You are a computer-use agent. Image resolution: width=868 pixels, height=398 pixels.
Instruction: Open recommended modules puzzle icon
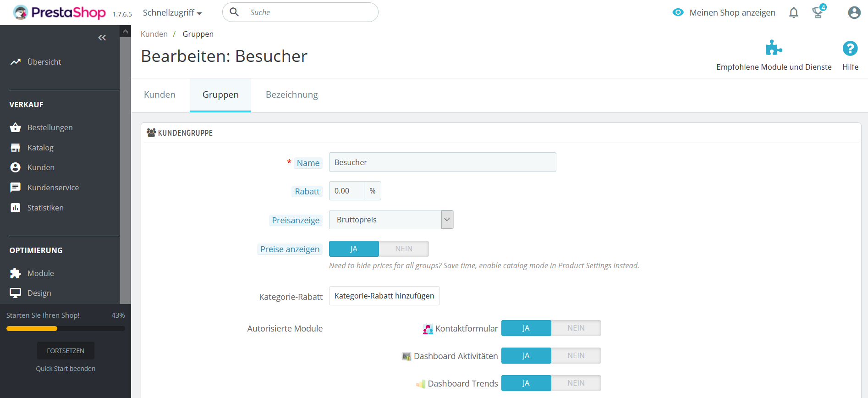[774, 48]
